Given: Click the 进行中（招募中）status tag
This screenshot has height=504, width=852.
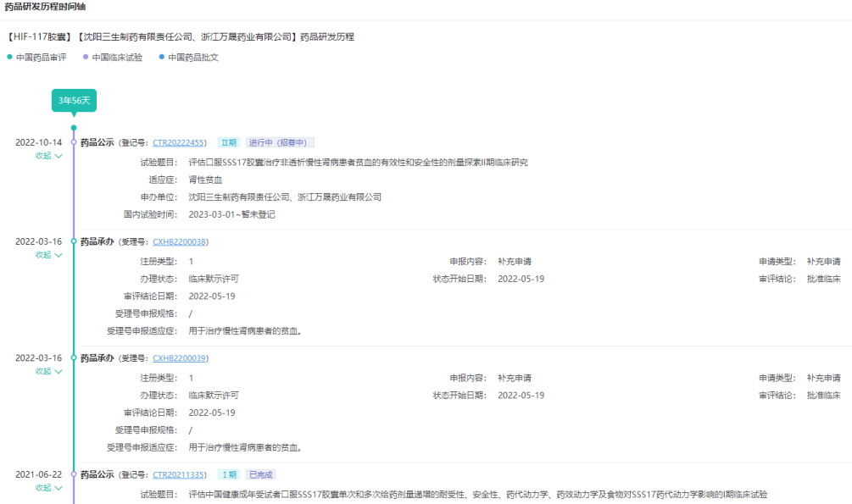Looking at the screenshot, I should click(x=280, y=142).
